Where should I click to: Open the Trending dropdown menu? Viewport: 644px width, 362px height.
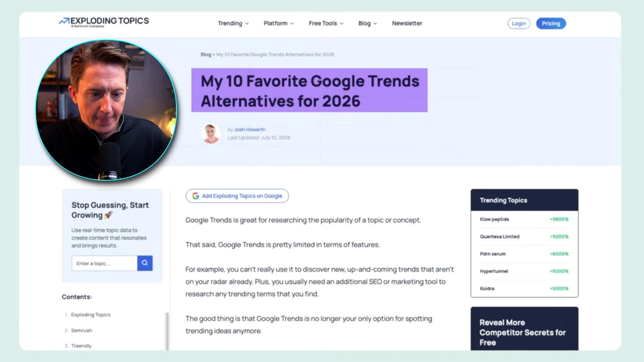(x=233, y=23)
